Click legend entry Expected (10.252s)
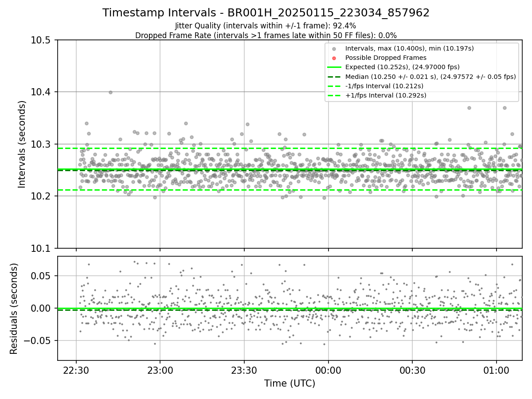532x399 pixels. click(402, 67)
